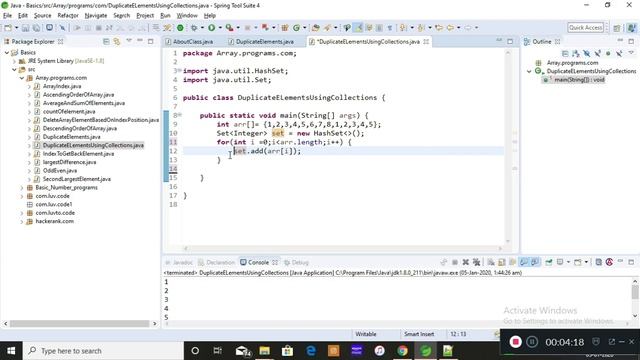Click the New Java Package toolbar icon

tap(285, 28)
